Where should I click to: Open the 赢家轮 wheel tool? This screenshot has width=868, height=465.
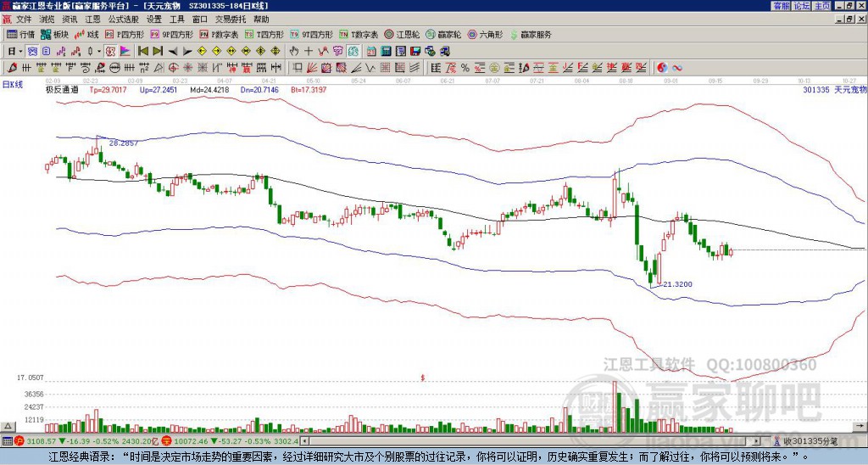click(x=443, y=34)
